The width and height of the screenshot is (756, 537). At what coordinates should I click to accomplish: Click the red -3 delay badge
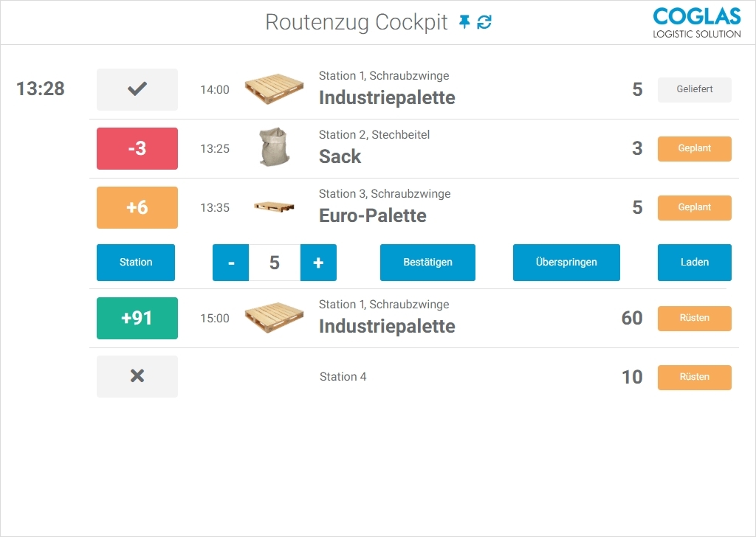tap(137, 148)
